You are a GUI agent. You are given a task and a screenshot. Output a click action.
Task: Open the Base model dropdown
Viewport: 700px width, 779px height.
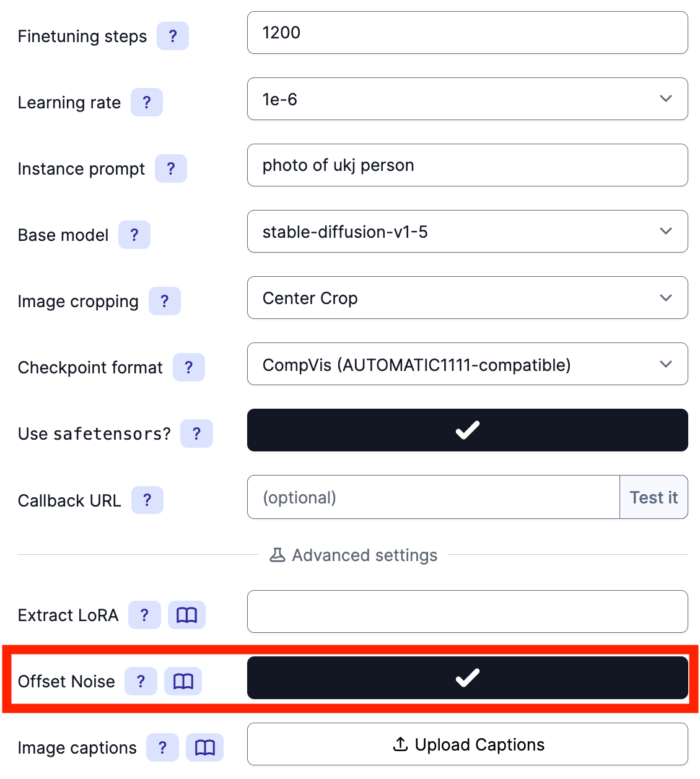click(467, 232)
